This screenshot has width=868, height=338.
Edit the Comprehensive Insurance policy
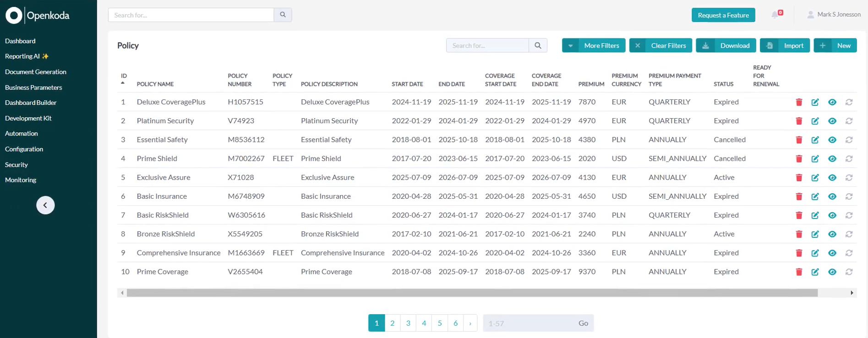815,253
